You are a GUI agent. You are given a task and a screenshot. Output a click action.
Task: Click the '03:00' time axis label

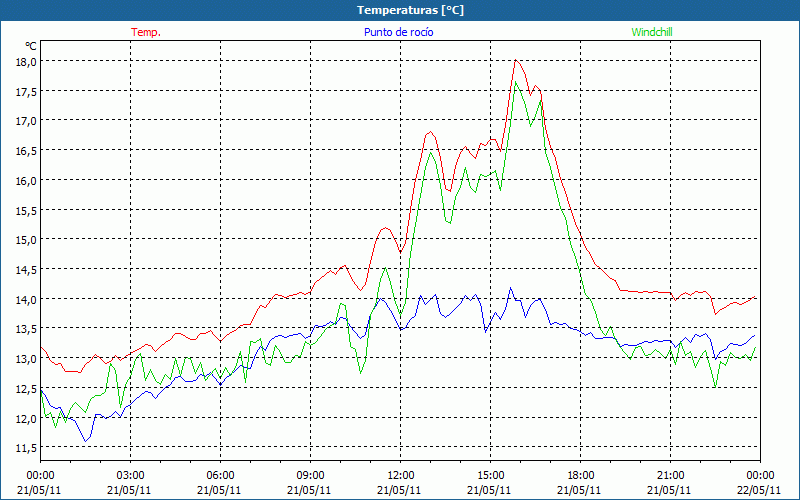(130, 476)
